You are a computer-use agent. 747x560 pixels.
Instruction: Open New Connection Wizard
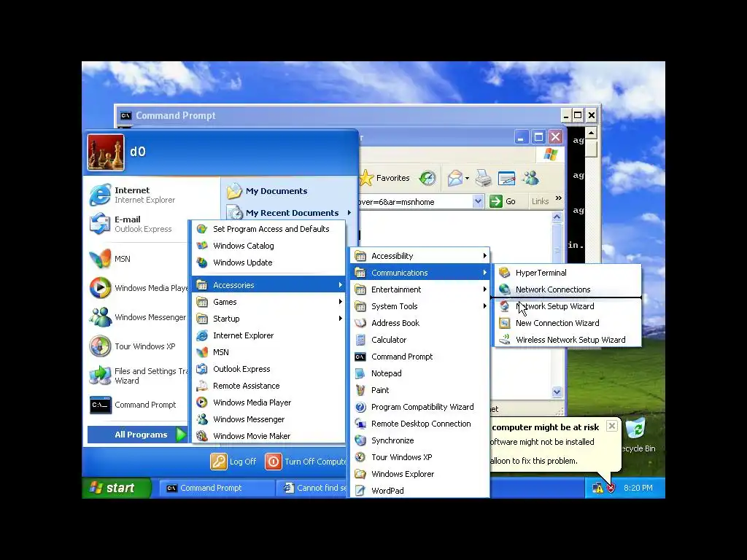point(568,323)
